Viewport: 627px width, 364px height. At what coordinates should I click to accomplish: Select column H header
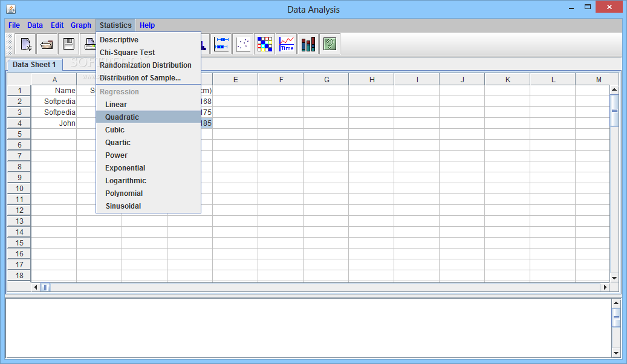pyautogui.click(x=371, y=80)
